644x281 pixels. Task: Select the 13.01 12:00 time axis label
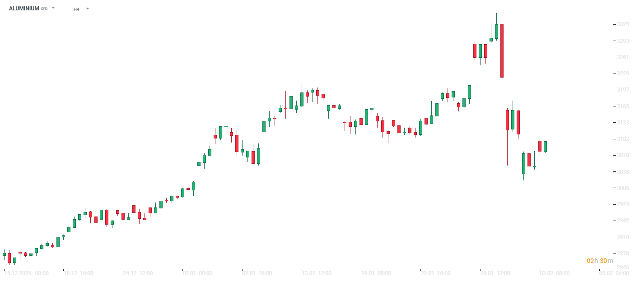coord(317,273)
